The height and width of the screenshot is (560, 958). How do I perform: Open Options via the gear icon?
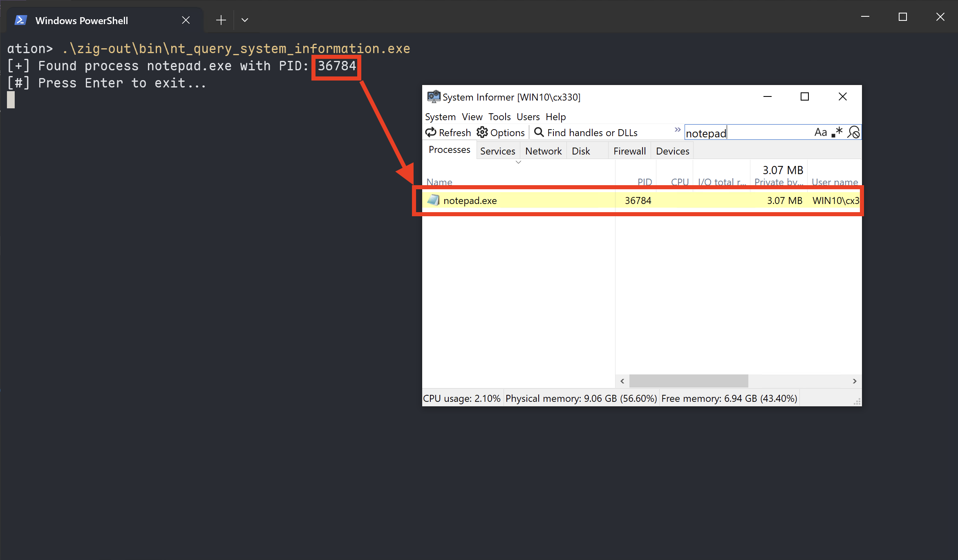tap(482, 132)
